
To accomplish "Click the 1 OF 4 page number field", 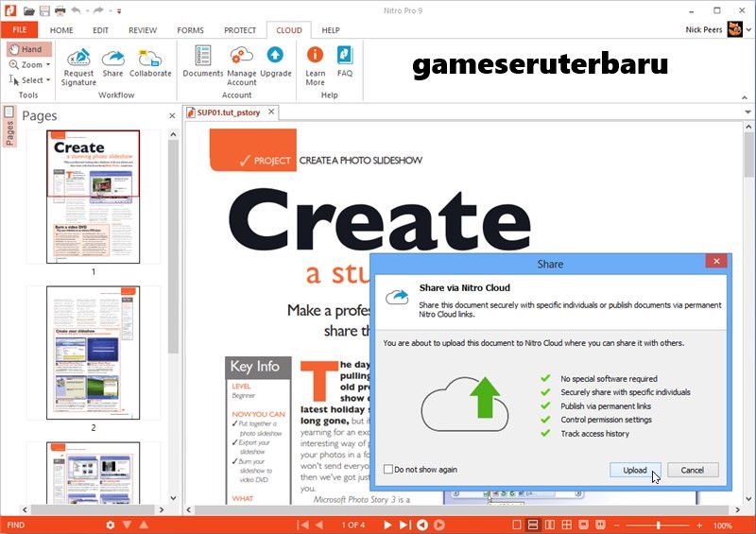I will tap(353, 525).
